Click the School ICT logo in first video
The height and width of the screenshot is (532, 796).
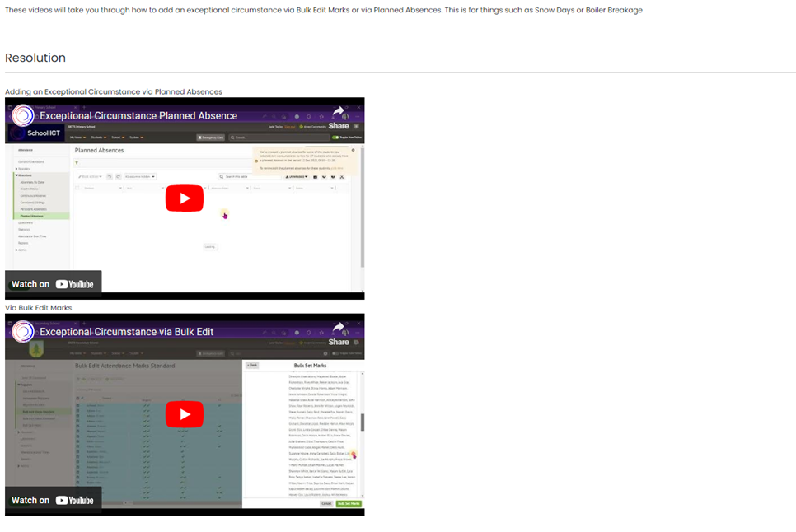[37, 133]
